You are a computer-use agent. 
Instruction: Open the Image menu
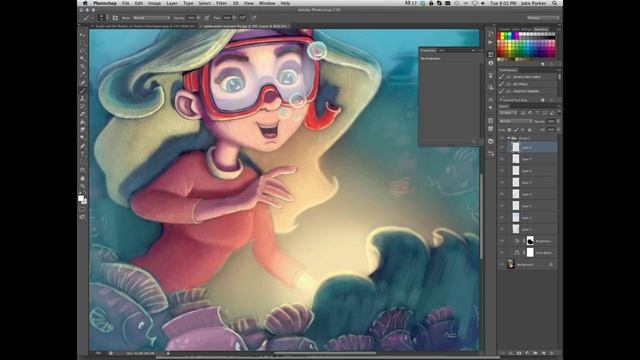click(x=154, y=3)
